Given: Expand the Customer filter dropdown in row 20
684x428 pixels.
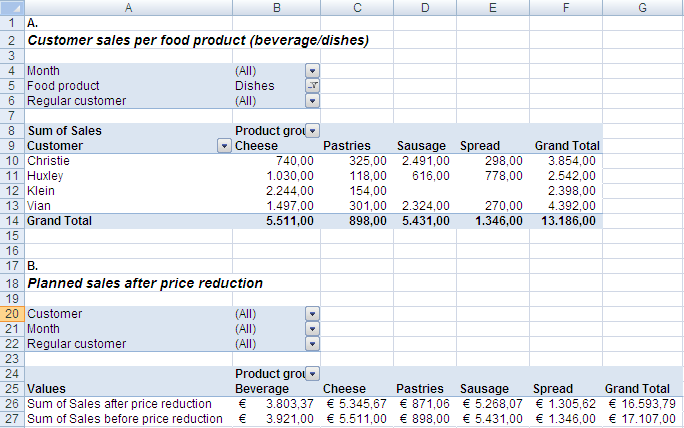Looking at the screenshot, I should coord(312,314).
